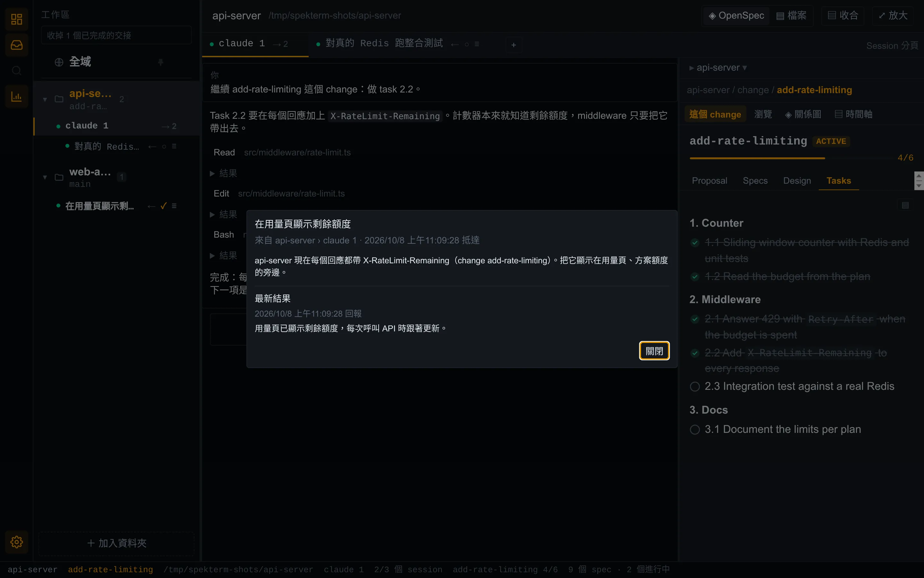This screenshot has height=578, width=924.
Task: Uncheck task 2.2 Add X-RateLimit-Remaining
Action: pos(695,353)
